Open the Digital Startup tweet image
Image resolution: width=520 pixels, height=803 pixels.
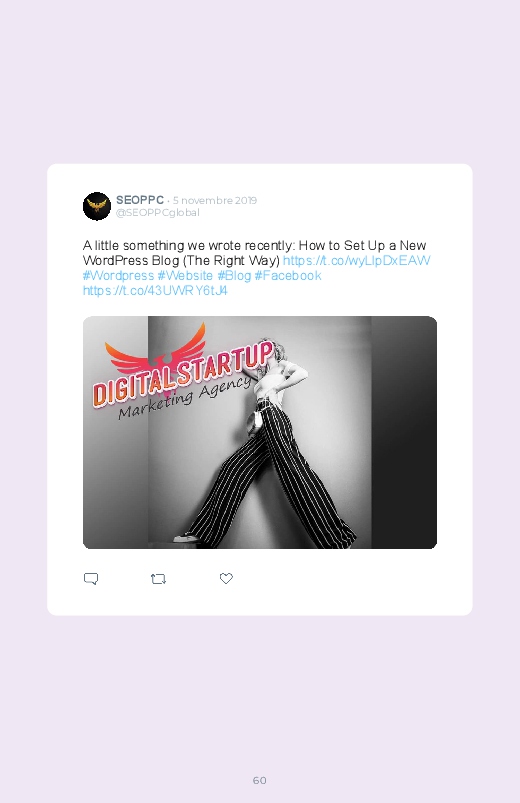pyautogui.click(x=260, y=432)
